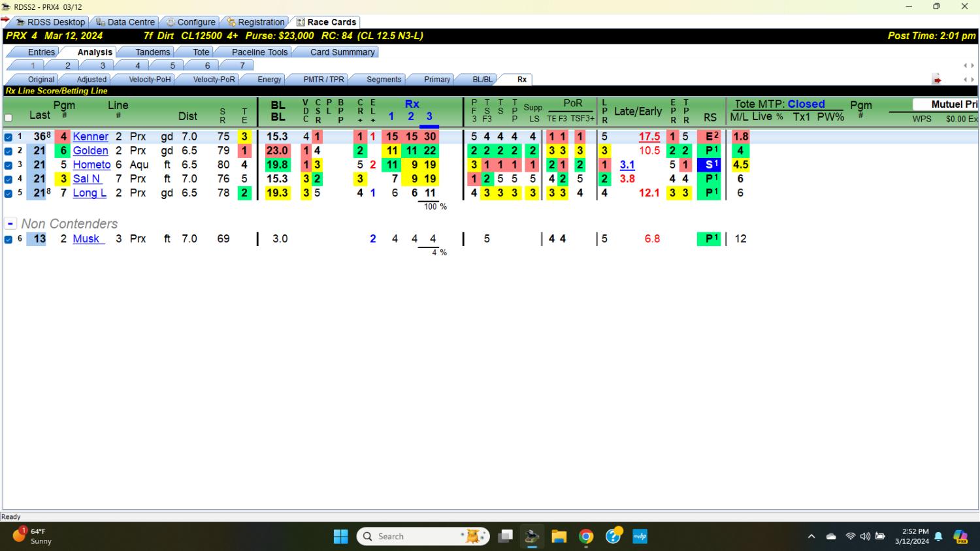Open the Paceline Tools tab
Image resolution: width=980 pixels, height=551 pixels.
click(x=259, y=52)
